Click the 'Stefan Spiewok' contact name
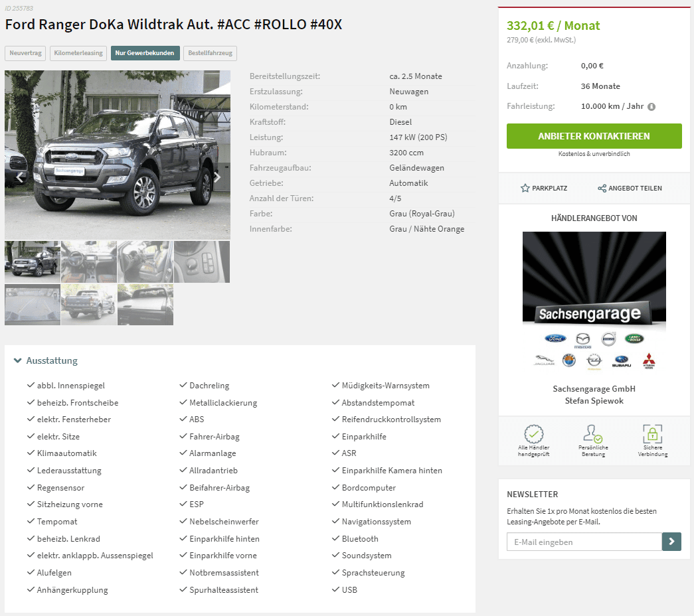Viewport: 694px width, 616px height. coord(594,400)
